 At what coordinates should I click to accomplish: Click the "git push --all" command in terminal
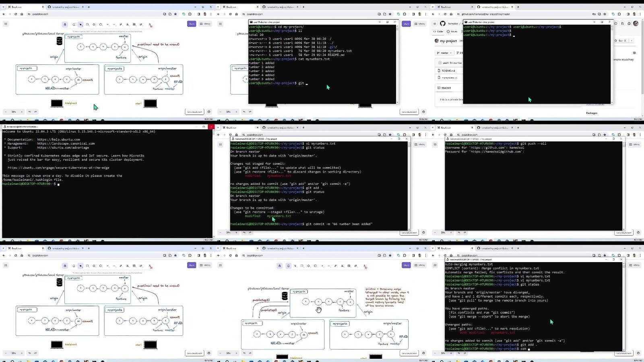click(533, 144)
